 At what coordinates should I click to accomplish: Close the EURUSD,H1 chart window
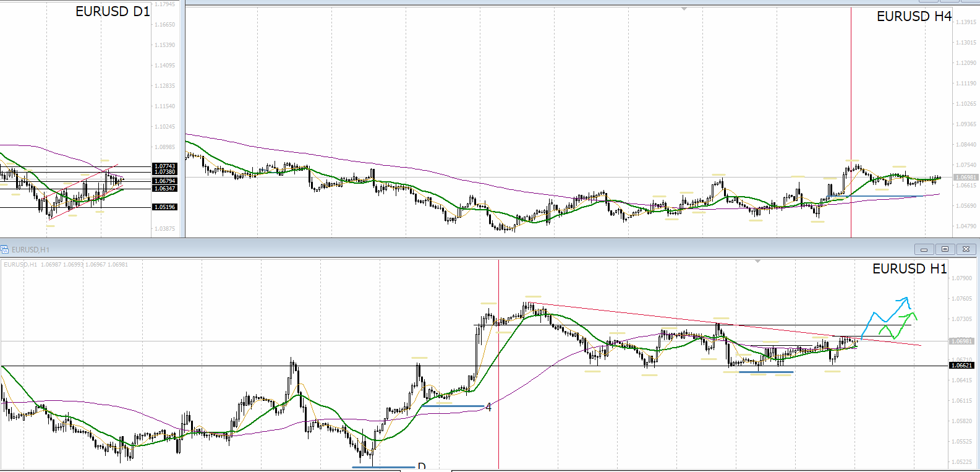(966, 249)
